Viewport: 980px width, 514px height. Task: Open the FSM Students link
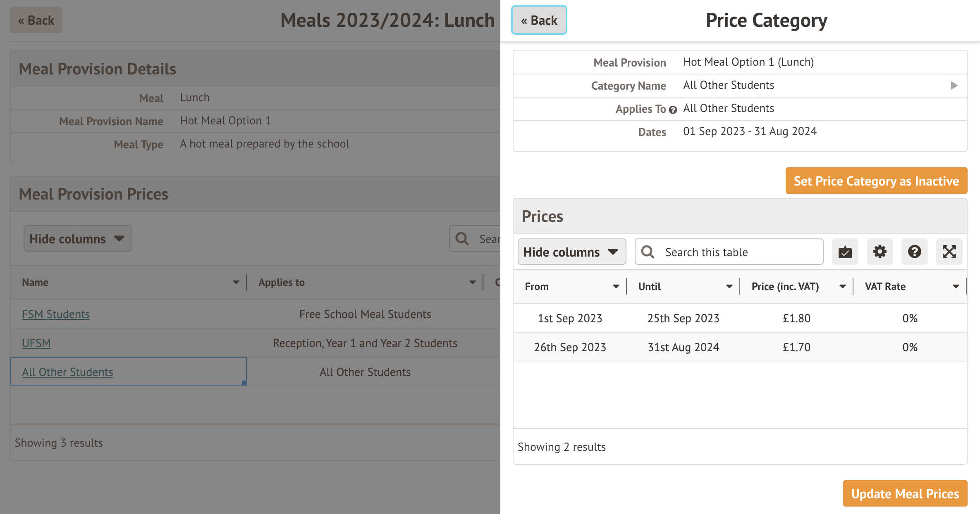pos(56,314)
